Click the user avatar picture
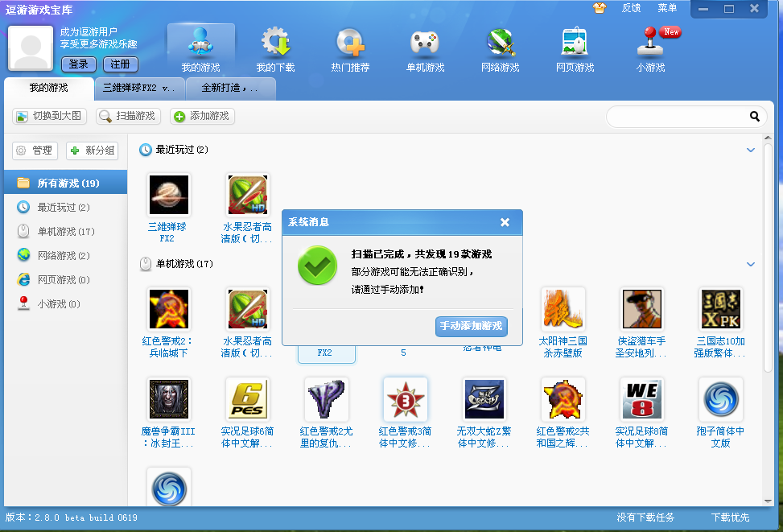The height and width of the screenshot is (532, 783). coord(31,48)
